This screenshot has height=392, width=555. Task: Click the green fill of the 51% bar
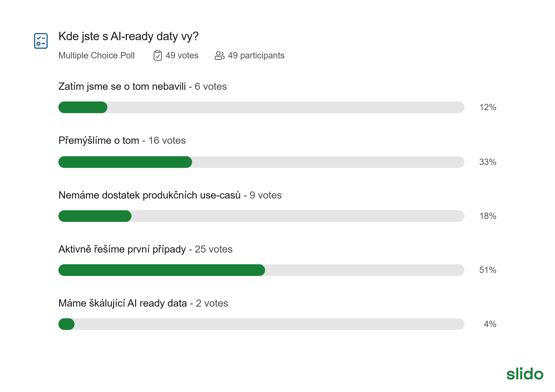click(x=161, y=270)
